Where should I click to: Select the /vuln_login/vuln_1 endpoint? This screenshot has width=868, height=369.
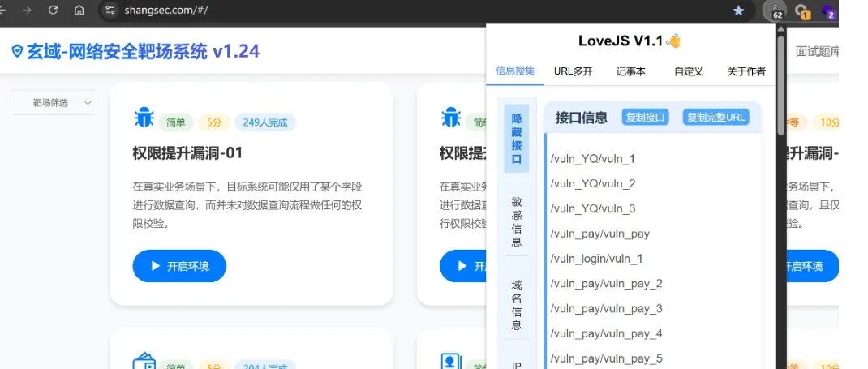pos(597,259)
